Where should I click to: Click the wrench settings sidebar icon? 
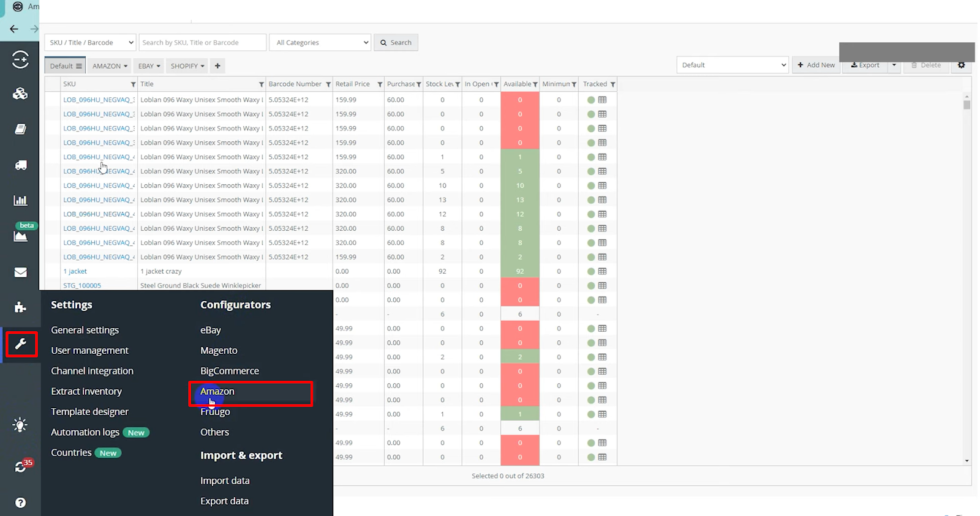tap(21, 343)
